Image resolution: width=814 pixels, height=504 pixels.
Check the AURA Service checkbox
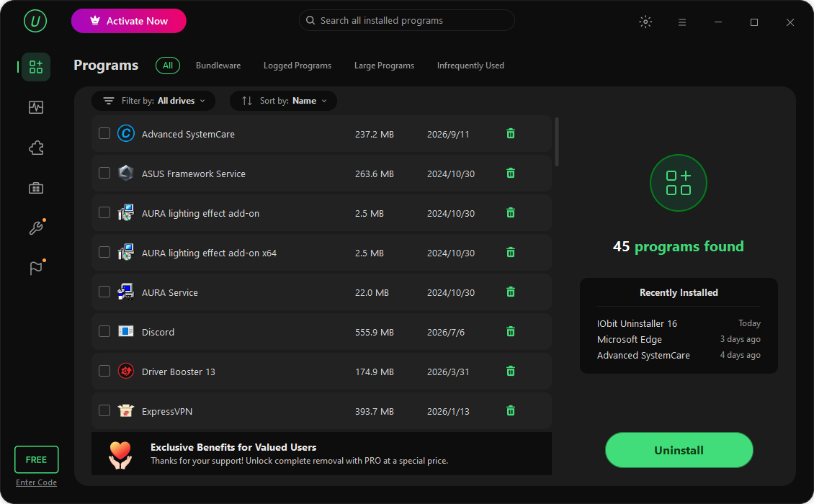point(104,292)
